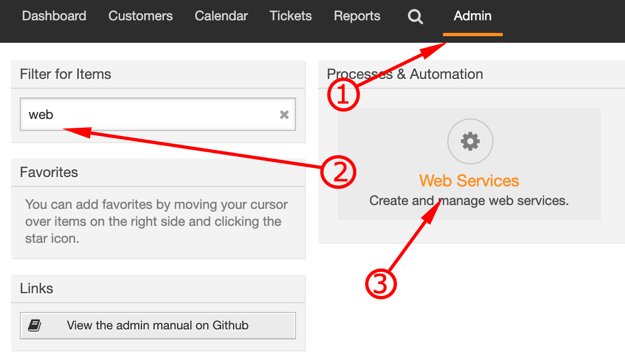Select the Web Services module
Viewport: 625px width, 364px height.
click(469, 181)
